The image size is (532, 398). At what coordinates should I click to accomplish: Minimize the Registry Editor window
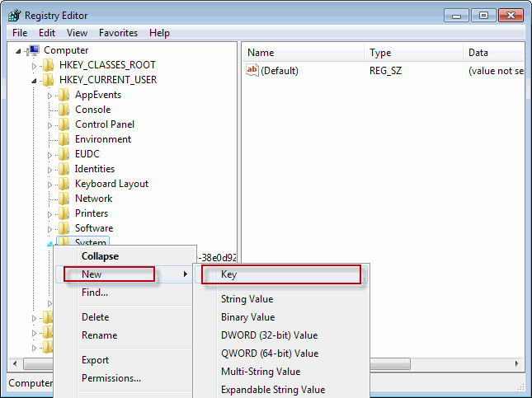(x=456, y=16)
